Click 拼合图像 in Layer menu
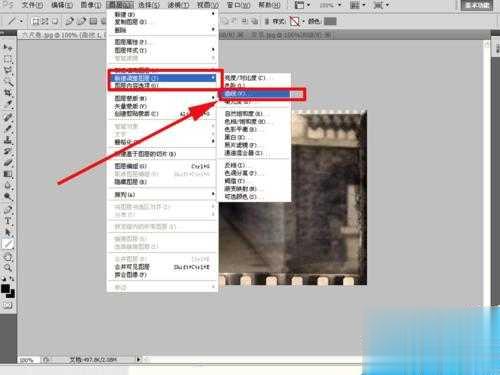 [163, 275]
